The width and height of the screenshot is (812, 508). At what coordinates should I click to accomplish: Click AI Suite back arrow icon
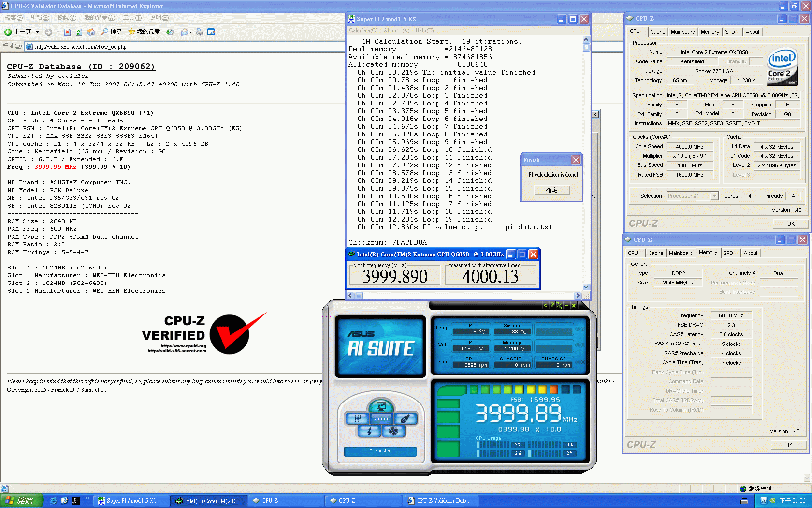tap(545, 305)
